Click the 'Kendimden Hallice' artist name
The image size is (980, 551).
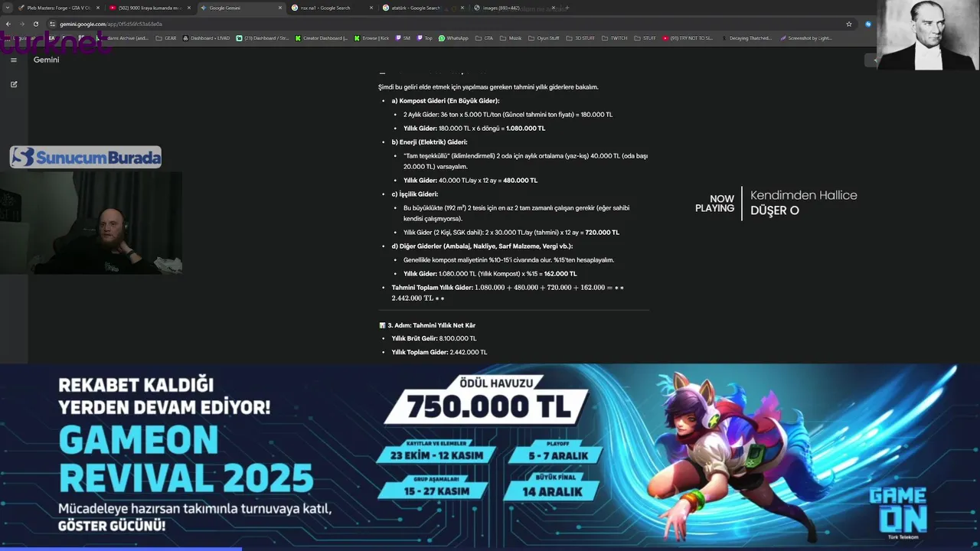[x=803, y=195]
